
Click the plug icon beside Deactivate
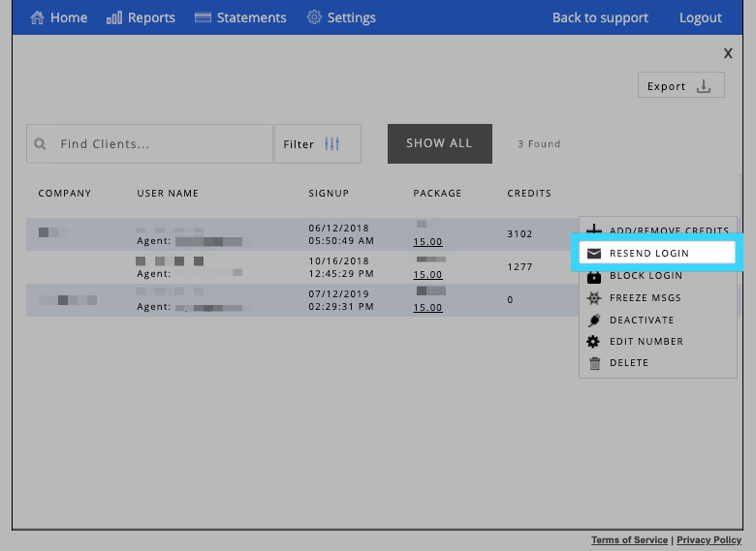tap(594, 321)
